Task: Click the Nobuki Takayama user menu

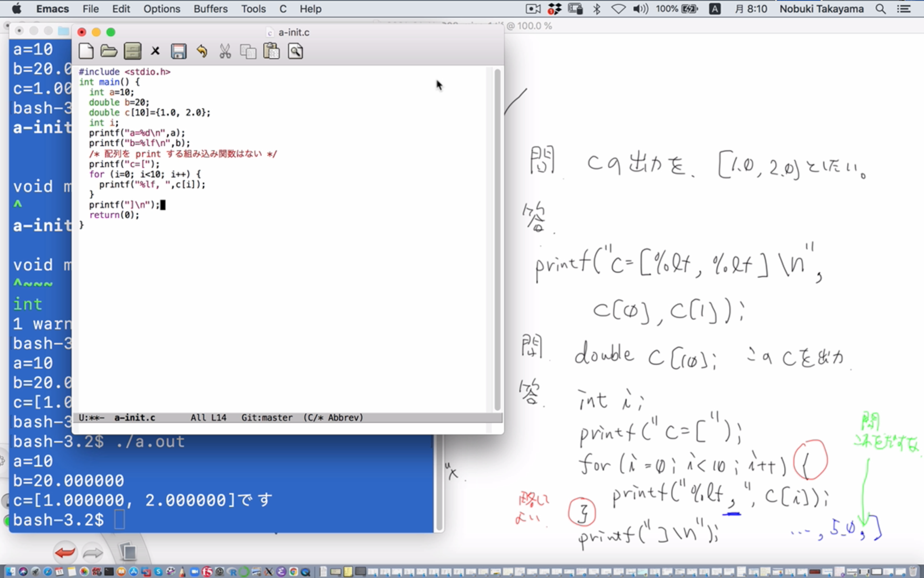Action: tap(821, 8)
